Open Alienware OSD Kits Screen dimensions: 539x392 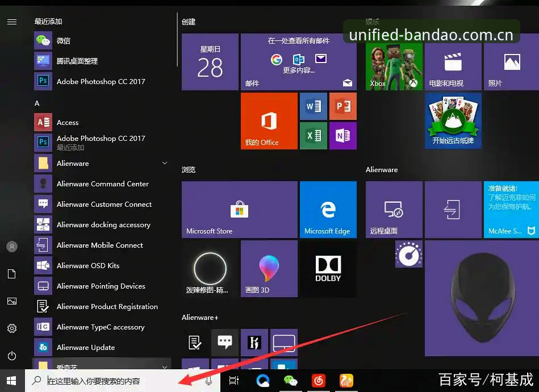point(102,265)
